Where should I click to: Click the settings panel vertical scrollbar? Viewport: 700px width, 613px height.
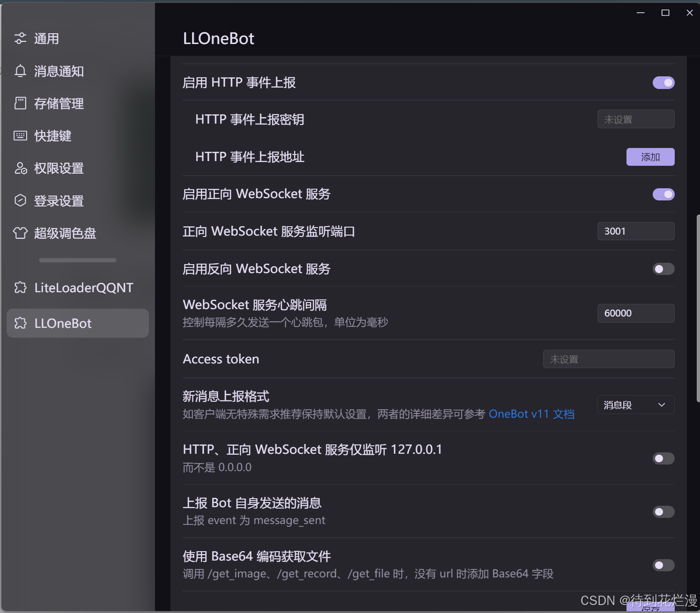coord(698,308)
